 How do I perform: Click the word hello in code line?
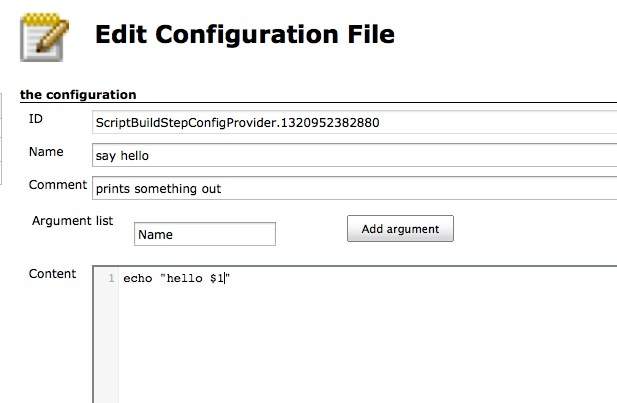coord(185,278)
